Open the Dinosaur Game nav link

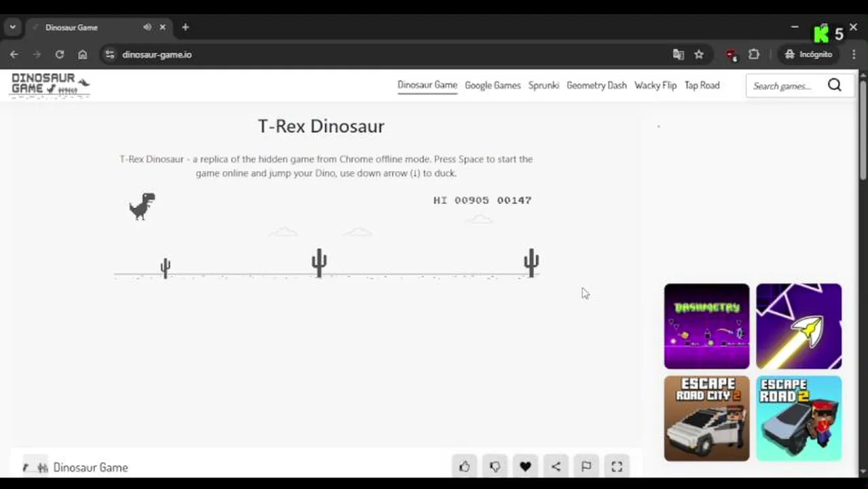(x=427, y=86)
